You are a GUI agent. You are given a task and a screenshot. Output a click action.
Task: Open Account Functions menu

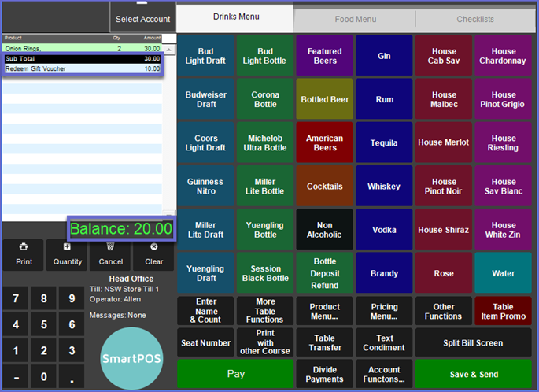[x=384, y=374]
